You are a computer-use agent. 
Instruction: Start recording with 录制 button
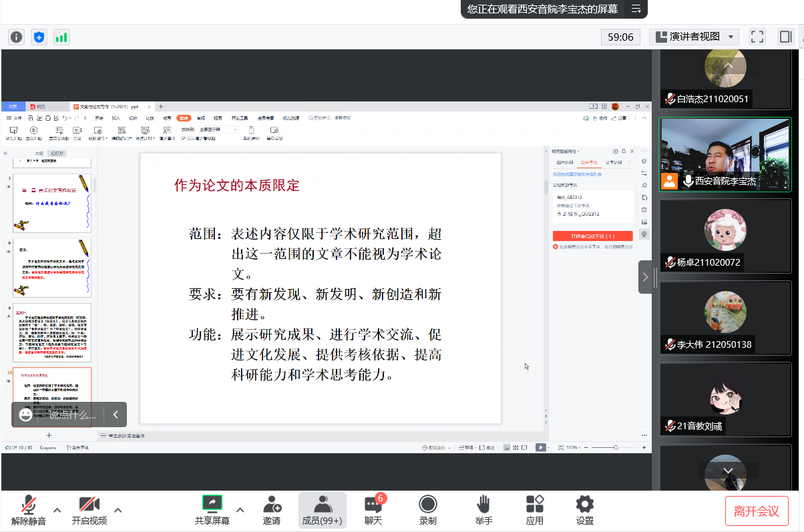(x=428, y=510)
